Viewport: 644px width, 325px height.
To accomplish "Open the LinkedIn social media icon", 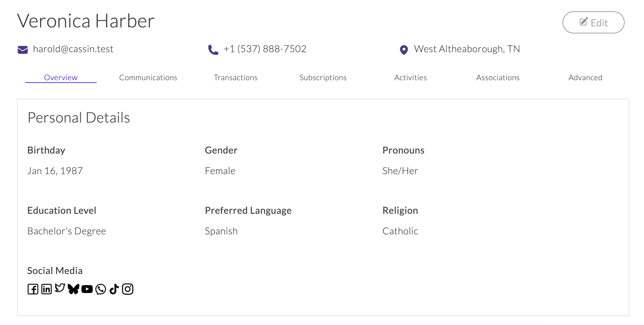I will (46, 289).
